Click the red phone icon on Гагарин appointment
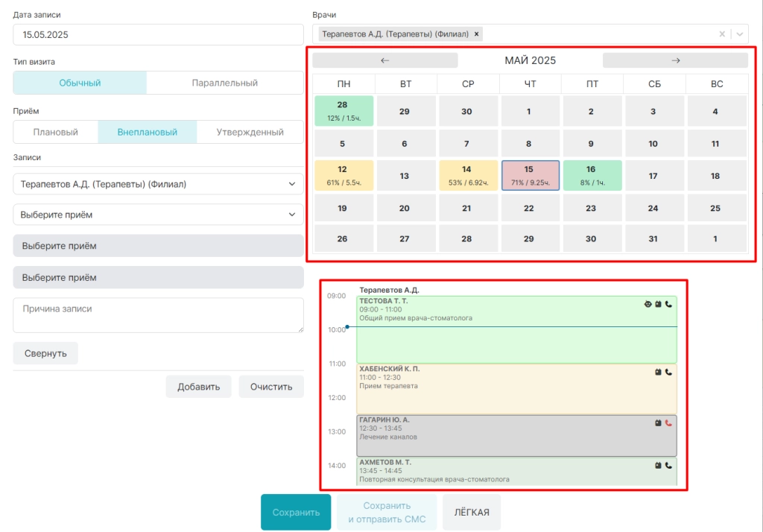Viewport: 763px width, 532px height. point(668,423)
